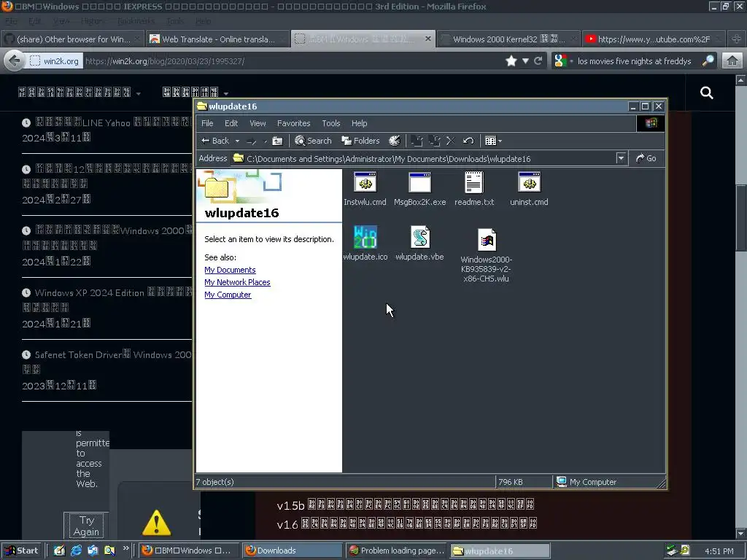Click the Undo toolbar icon
747x560 pixels.
pyautogui.click(x=468, y=141)
